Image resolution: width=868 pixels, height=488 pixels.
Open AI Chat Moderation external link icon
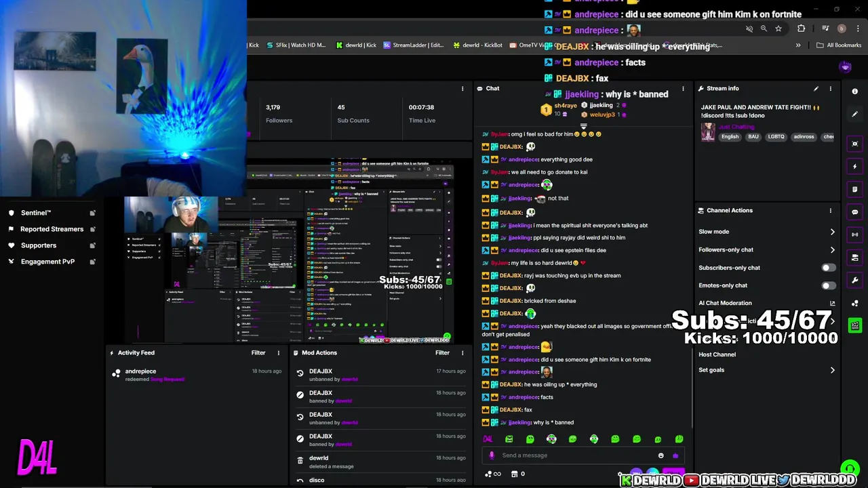coord(832,303)
